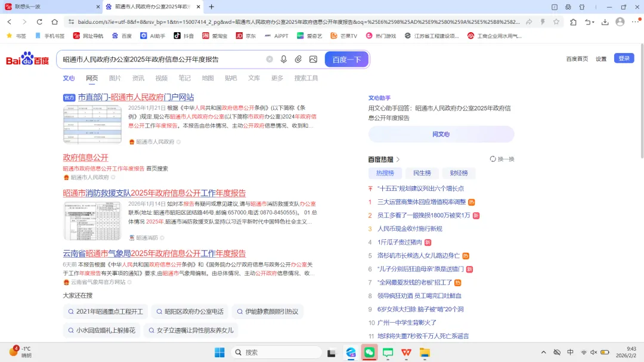This screenshot has height=362, width=644.
Task: Attach a file in Baidu search box
Action: (298, 59)
